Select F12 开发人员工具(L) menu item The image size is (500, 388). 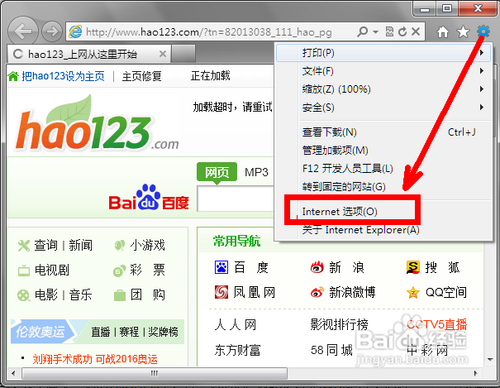click(x=383, y=168)
